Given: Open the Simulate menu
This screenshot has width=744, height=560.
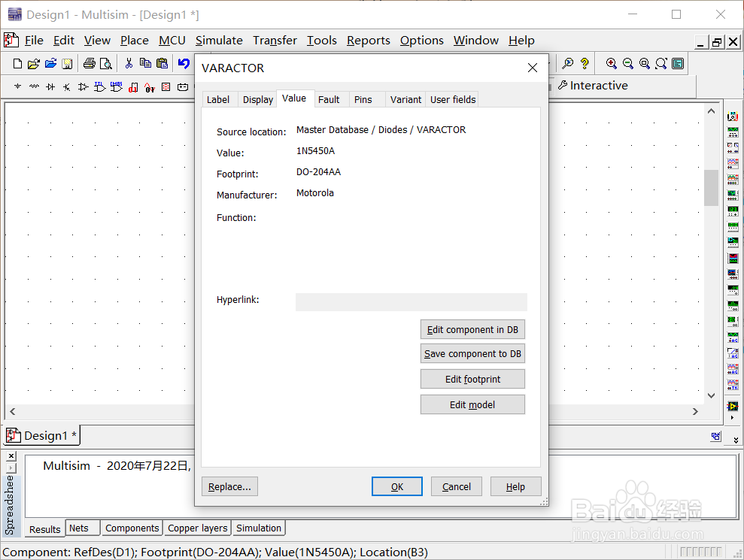Looking at the screenshot, I should tap(219, 41).
